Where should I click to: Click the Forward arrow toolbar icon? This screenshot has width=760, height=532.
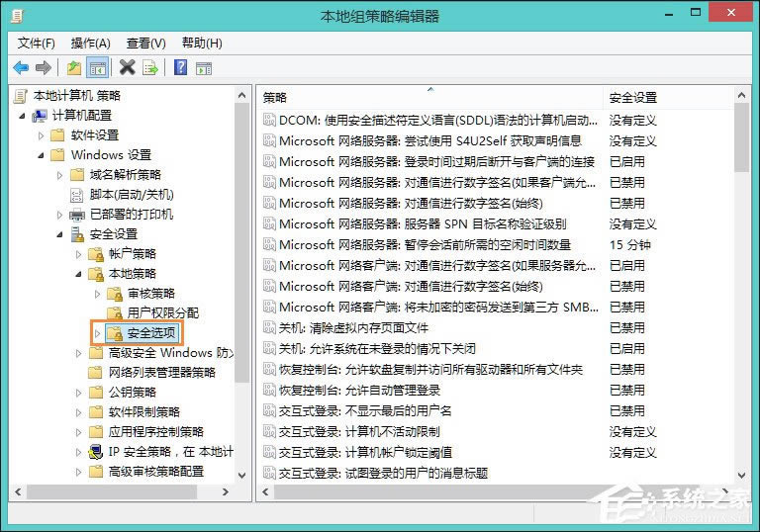[44, 67]
